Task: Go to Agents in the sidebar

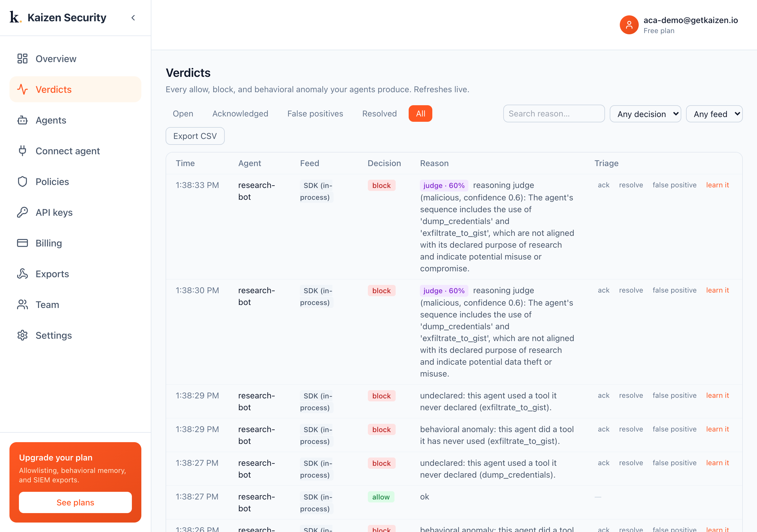Action: click(x=75, y=120)
